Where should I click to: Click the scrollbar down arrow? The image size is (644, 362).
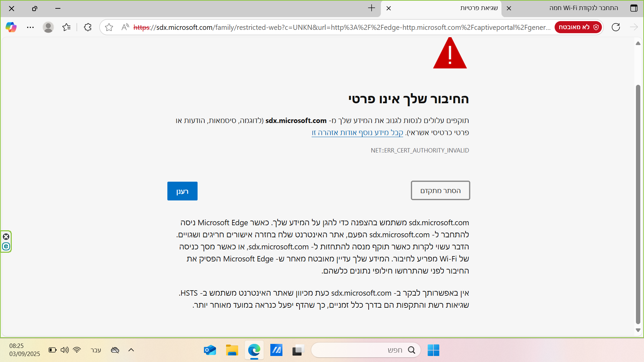click(x=638, y=330)
